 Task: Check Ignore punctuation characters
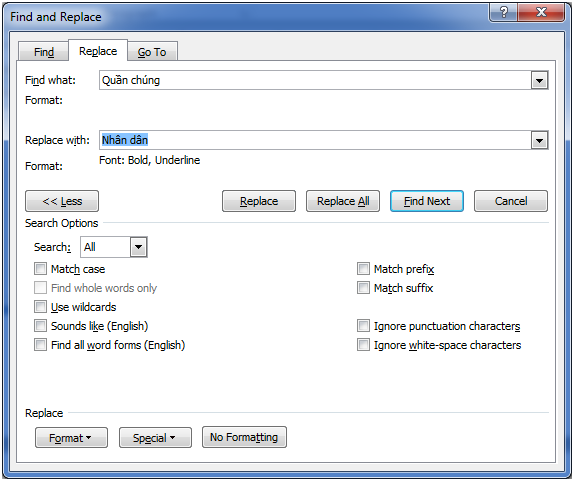(363, 326)
